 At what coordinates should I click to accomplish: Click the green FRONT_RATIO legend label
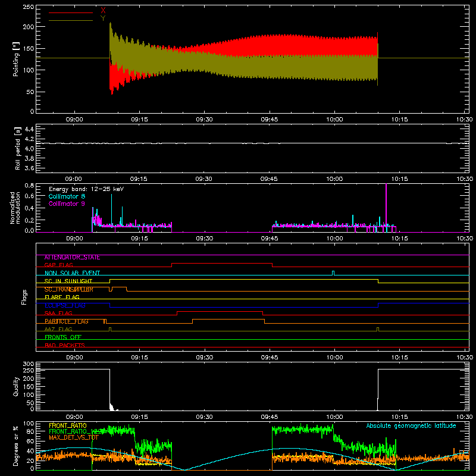click(75, 432)
